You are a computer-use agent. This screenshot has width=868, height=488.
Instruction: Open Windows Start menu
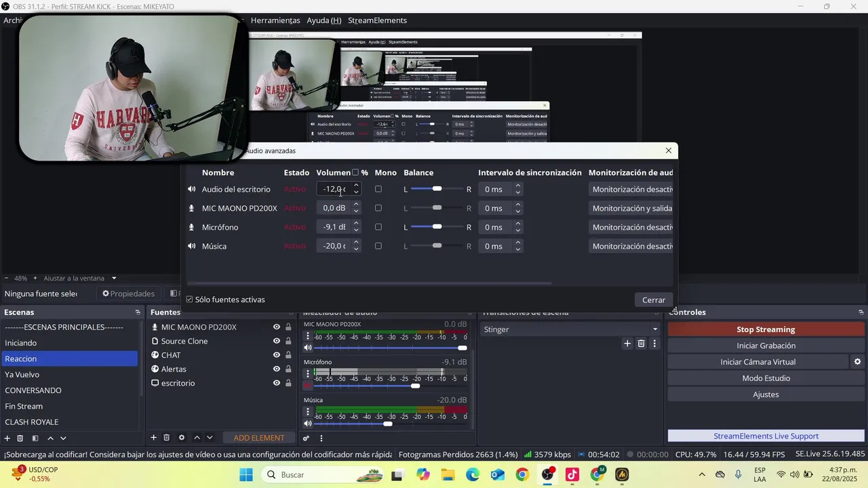click(246, 474)
